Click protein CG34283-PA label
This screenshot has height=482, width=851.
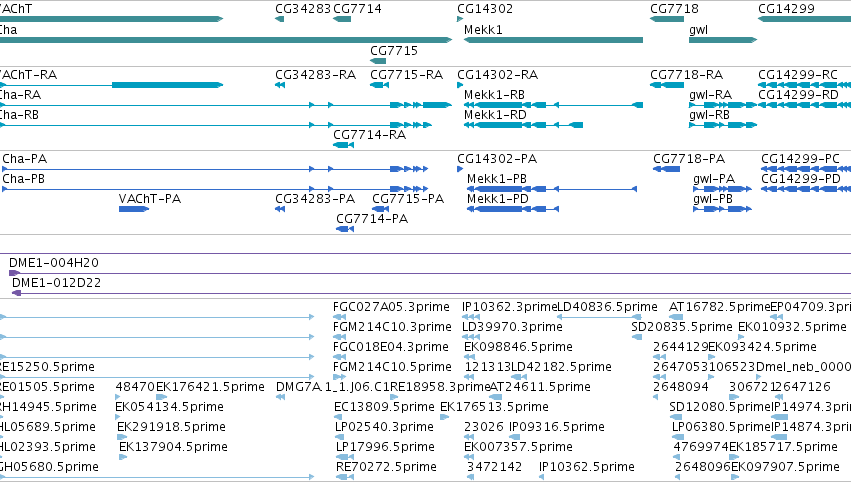point(315,199)
